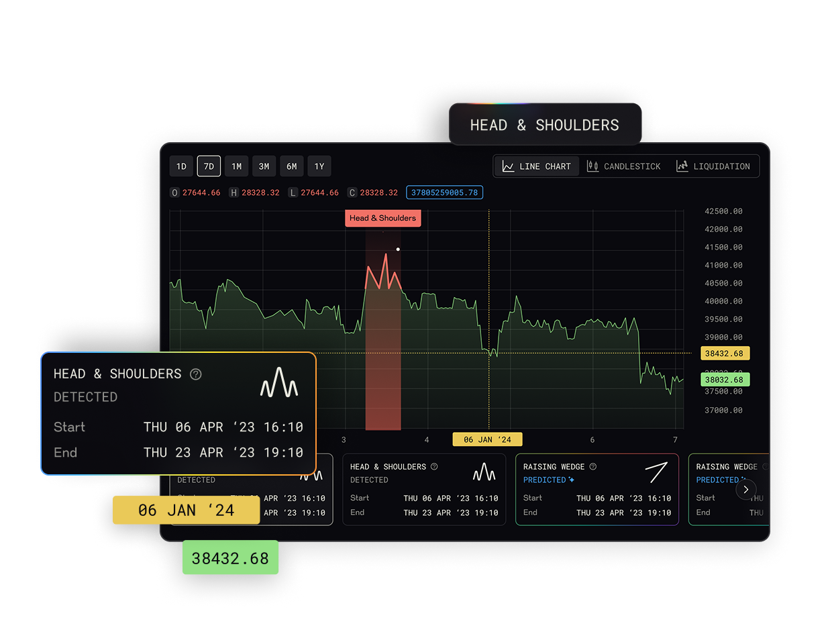This screenshot has width=832, height=644.
Task: Switch to the 1M time range
Action: (x=237, y=166)
